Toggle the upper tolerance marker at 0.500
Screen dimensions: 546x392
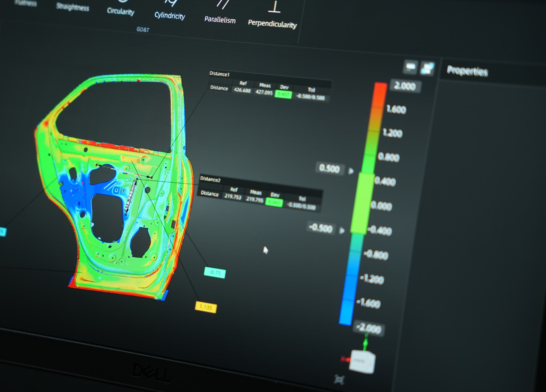pos(330,169)
